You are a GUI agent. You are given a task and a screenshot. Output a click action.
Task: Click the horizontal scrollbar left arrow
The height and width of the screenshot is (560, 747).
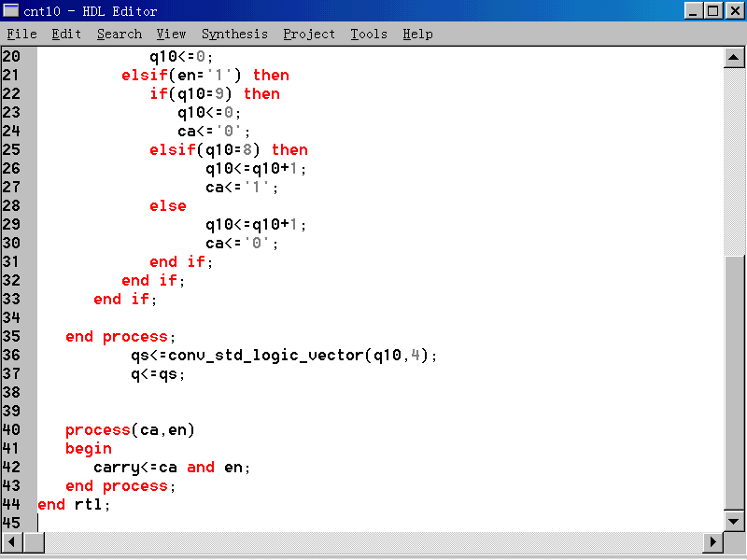coord(12,542)
